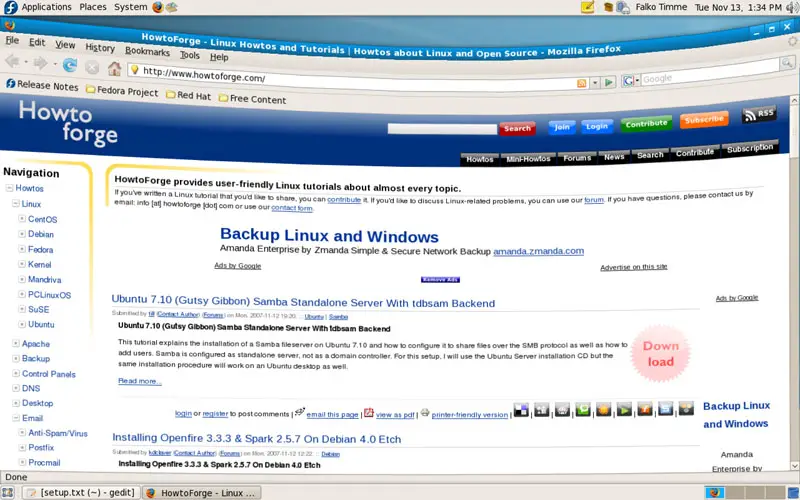This screenshot has width=800, height=500.
Task: Open the amanda.zmanda.com ad link
Action: point(538,251)
